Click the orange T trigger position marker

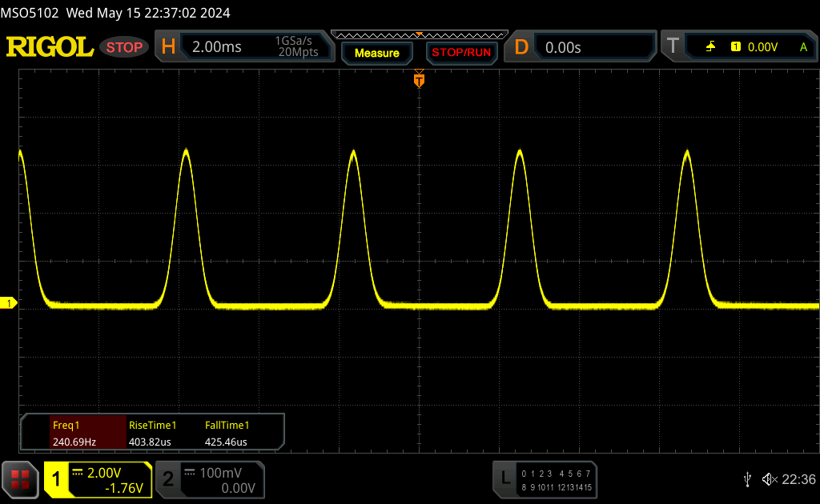419,80
